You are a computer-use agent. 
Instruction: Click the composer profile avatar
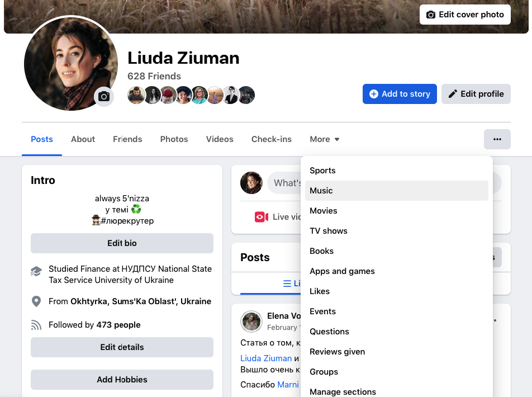point(251,183)
